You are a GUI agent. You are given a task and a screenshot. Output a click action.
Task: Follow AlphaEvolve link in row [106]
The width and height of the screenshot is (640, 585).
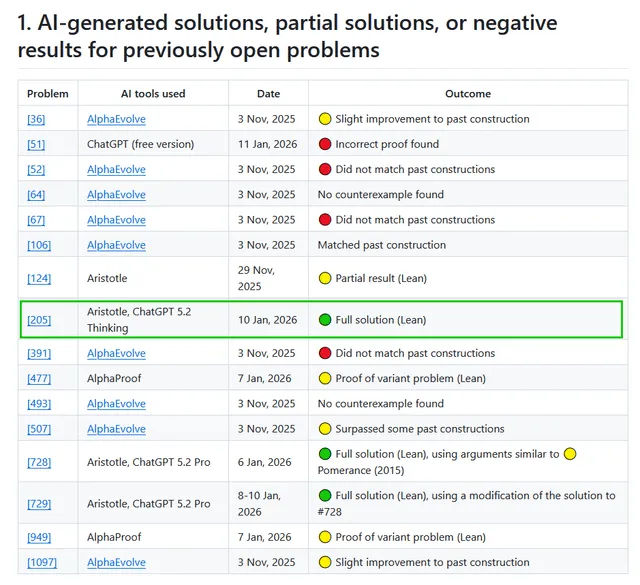[x=116, y=245]
